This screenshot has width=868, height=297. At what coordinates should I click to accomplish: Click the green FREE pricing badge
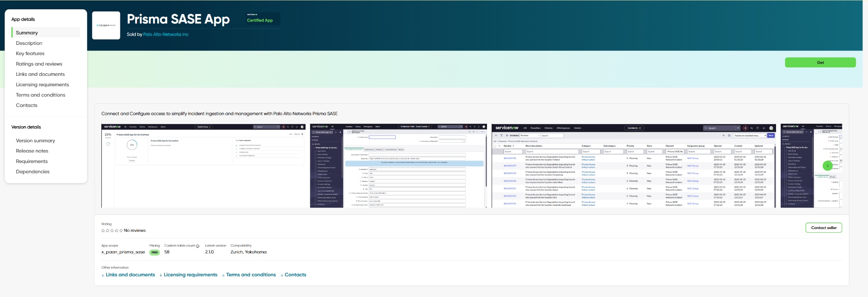pyautogui.click(x=155, y=252)
